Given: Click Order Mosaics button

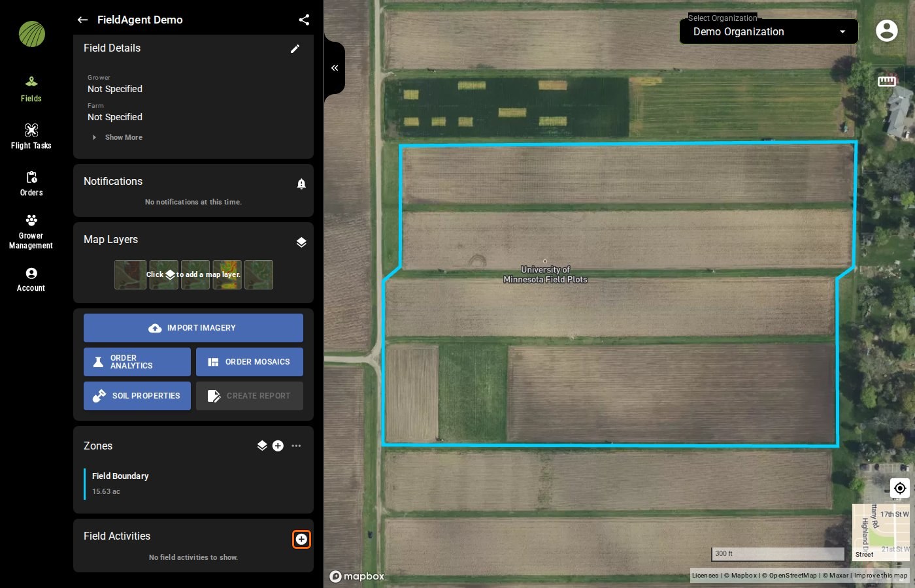Looking at the screenshot, I should pos(250,362).
